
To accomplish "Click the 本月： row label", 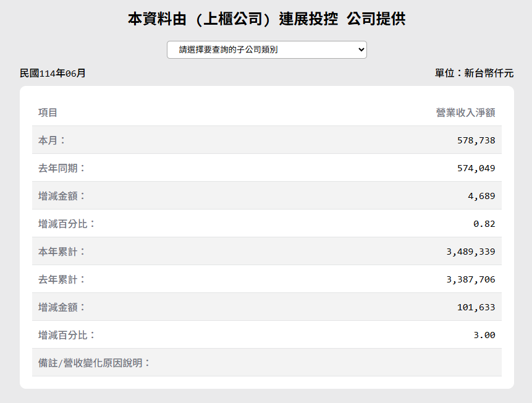I will pyautogui.click(x=52, y=140).
